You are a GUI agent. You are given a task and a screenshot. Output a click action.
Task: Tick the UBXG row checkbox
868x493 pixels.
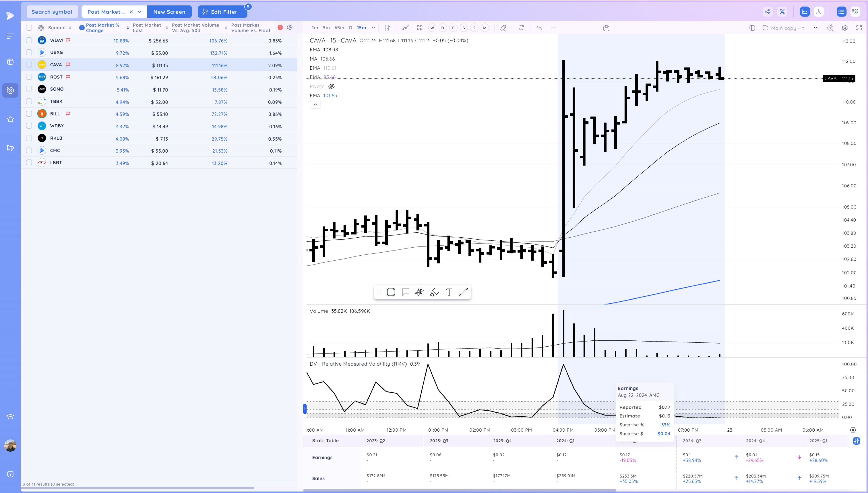pos(29,53)
